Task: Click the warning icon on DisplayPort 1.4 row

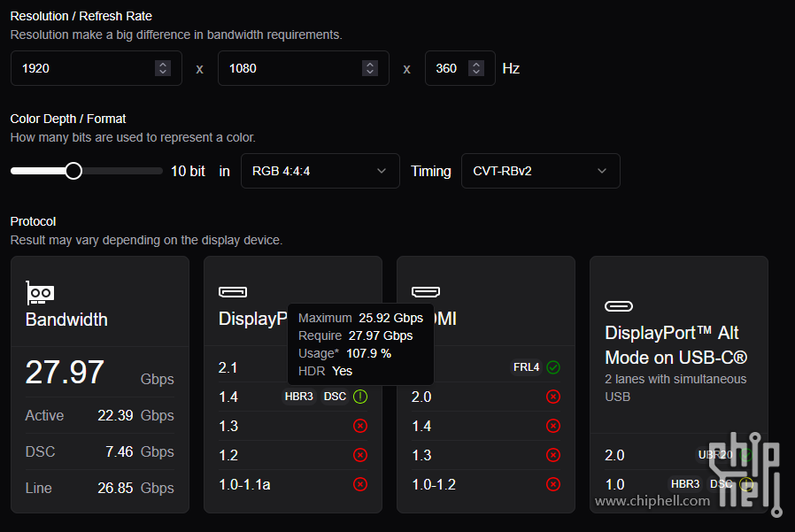Action: [x=360, y=396]
